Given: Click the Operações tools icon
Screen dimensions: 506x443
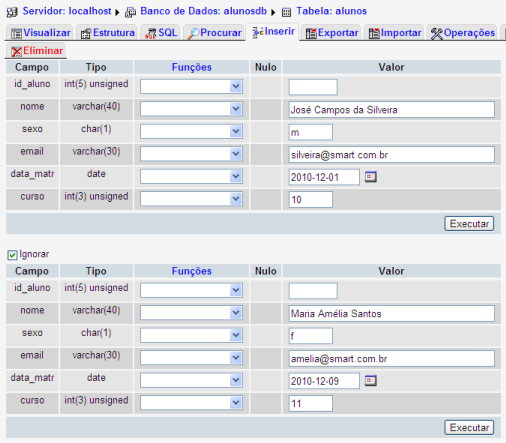Looking at the screenshot, I should click(436, 33).
